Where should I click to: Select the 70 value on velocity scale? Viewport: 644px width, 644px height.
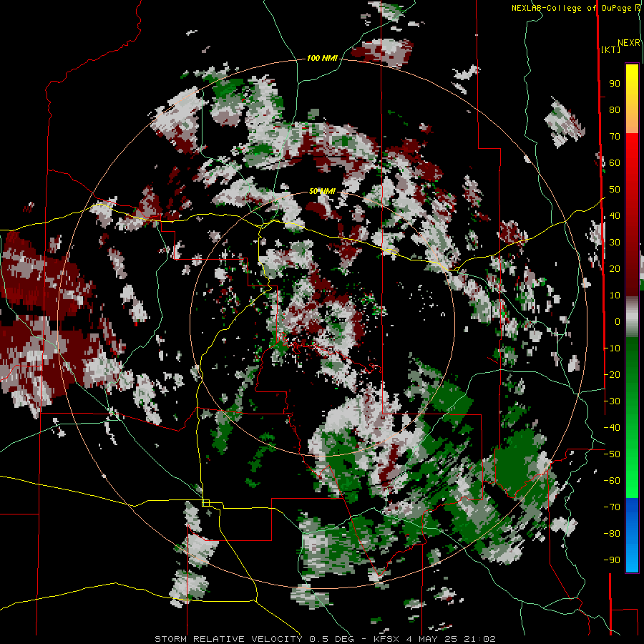(x=615, y=137)
